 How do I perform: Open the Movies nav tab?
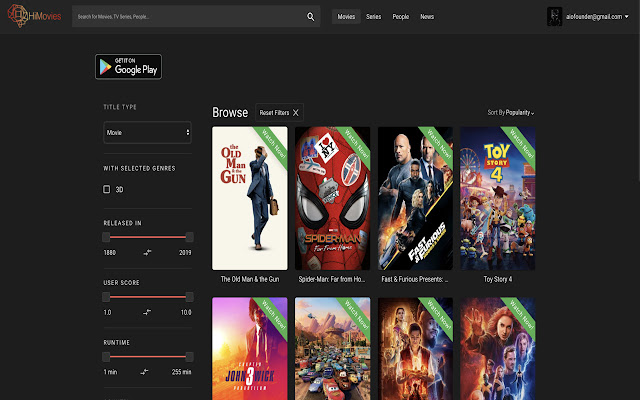346,17
